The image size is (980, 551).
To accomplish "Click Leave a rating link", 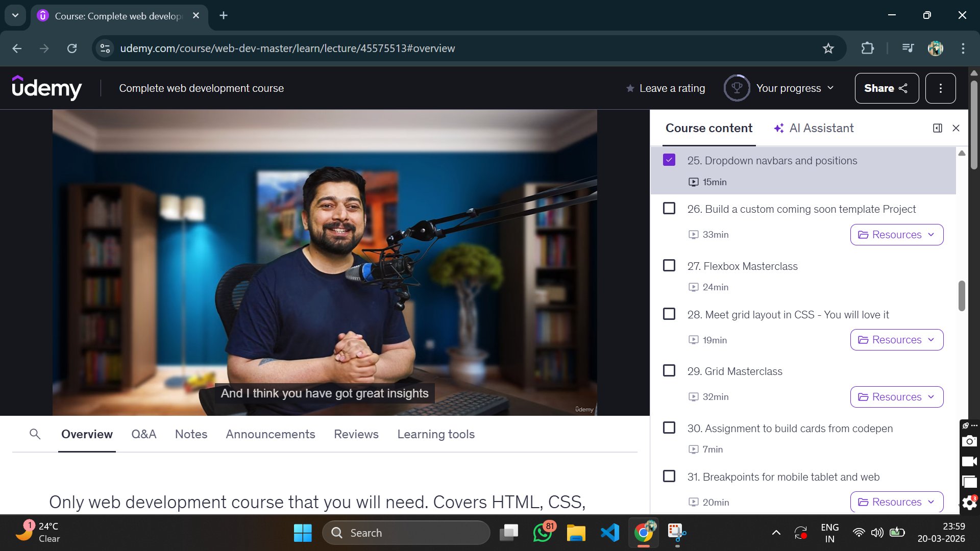I will (666, 88).
